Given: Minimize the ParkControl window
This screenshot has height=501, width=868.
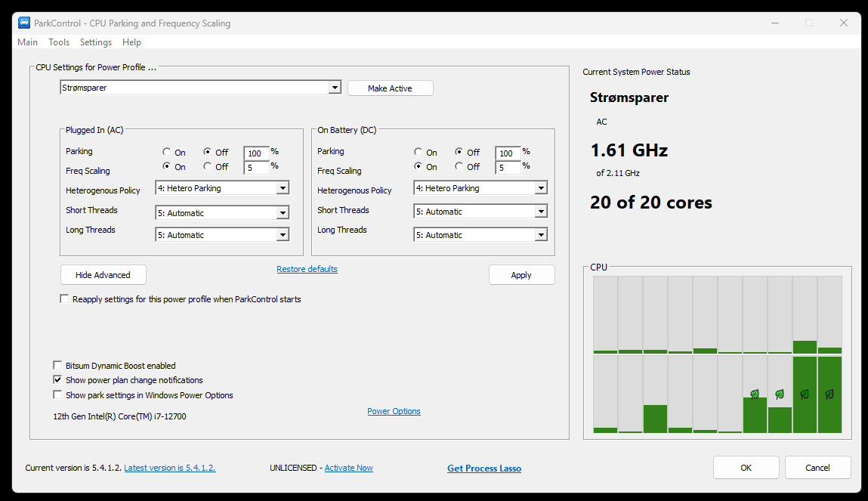Looking at the screenshot, I should (x=775, y=23).
